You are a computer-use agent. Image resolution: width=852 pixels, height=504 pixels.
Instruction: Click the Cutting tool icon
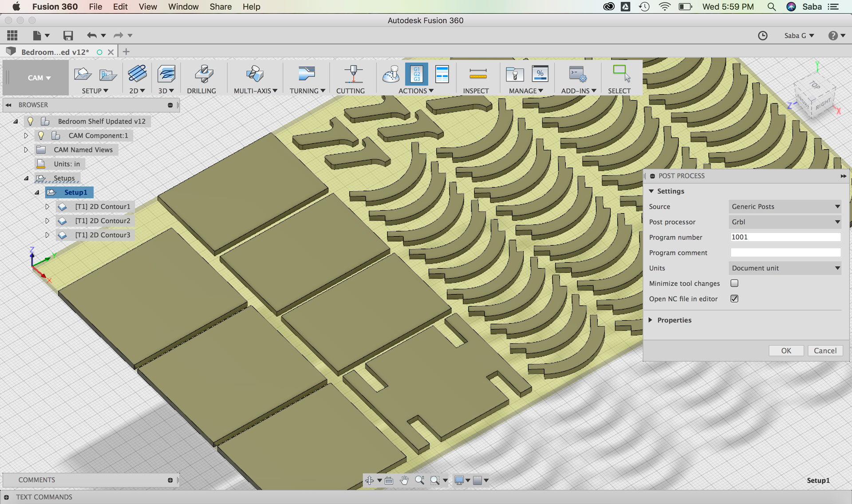(353, 74)
